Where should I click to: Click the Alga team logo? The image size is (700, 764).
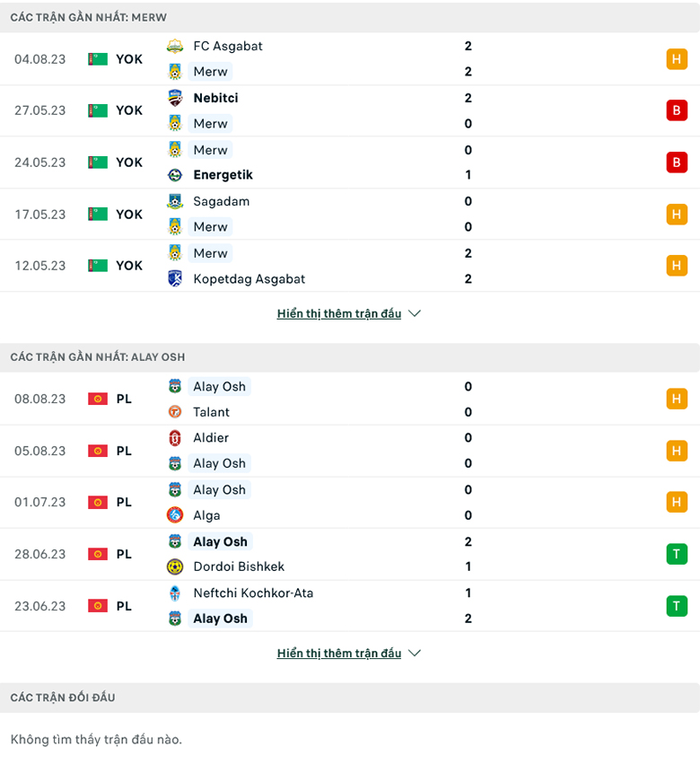pos(175,515)
